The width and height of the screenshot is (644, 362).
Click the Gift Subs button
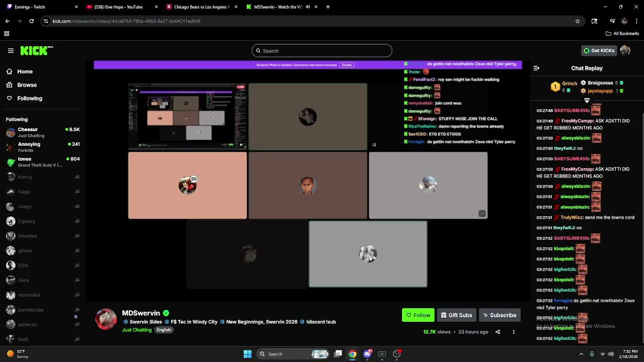(x=456, y=315)
